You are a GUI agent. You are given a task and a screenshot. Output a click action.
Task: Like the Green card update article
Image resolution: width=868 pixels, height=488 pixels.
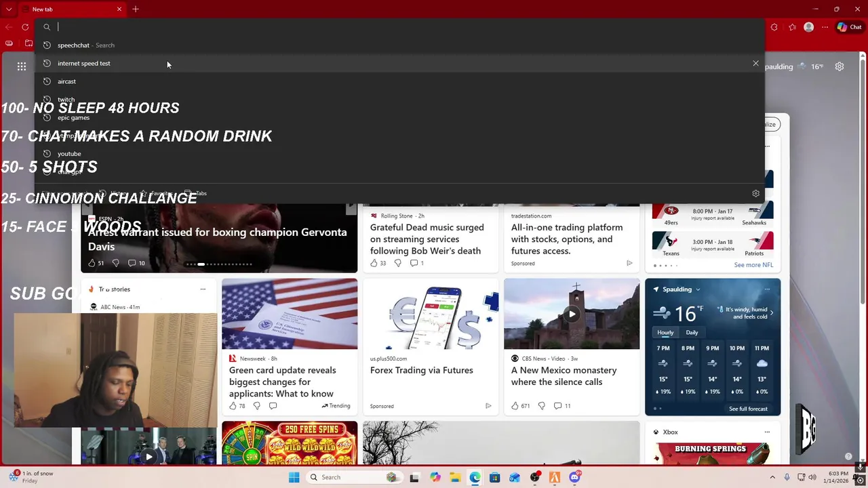tap(233, 406)
